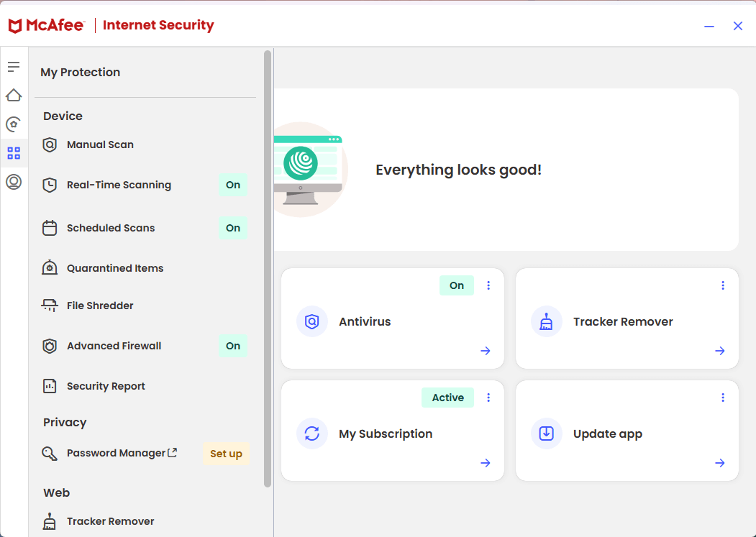Click the Tracker Remover broom icon
Viewport: 756px width, 537px height.
tap(547, 321)
